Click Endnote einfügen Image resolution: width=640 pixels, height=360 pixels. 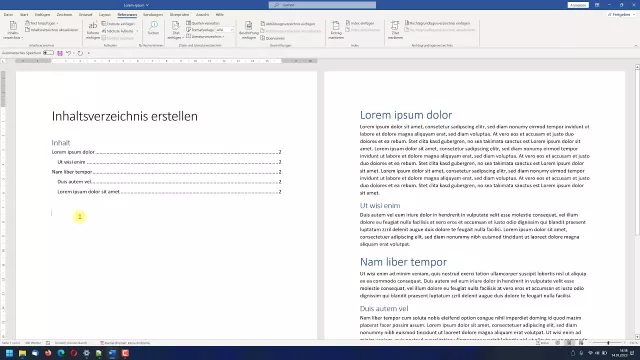point(118,24)
